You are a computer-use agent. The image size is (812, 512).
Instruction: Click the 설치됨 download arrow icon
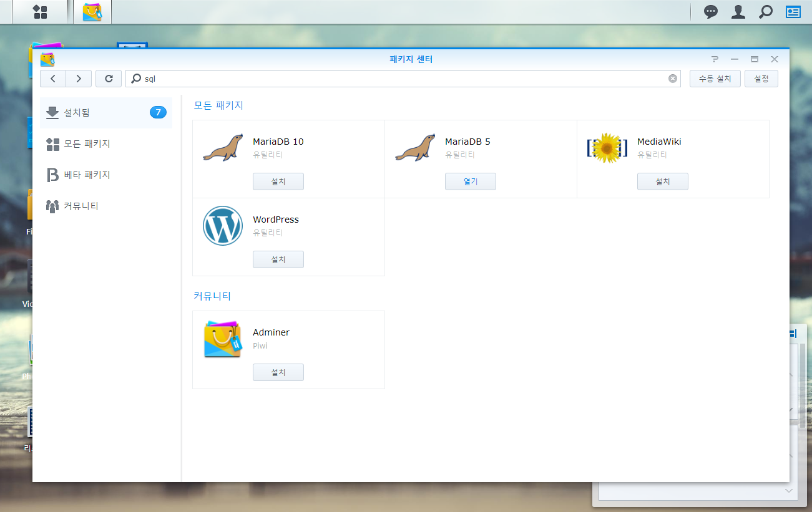click(53, 112)
